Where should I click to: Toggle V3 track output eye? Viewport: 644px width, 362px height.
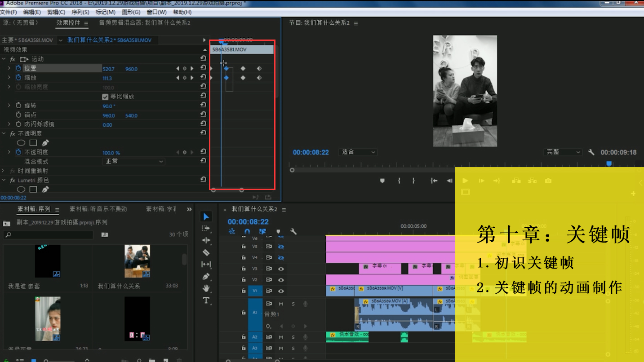click(x=281, y=269)
